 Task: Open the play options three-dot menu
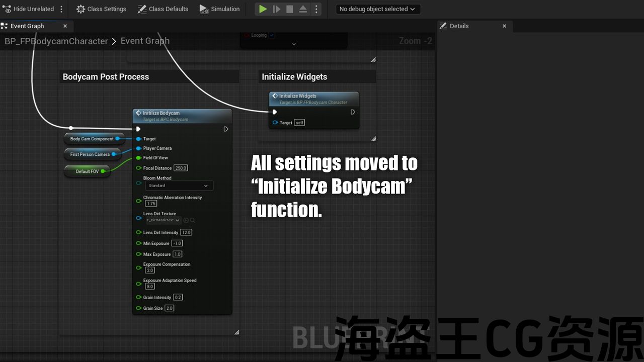click(316, 9)
